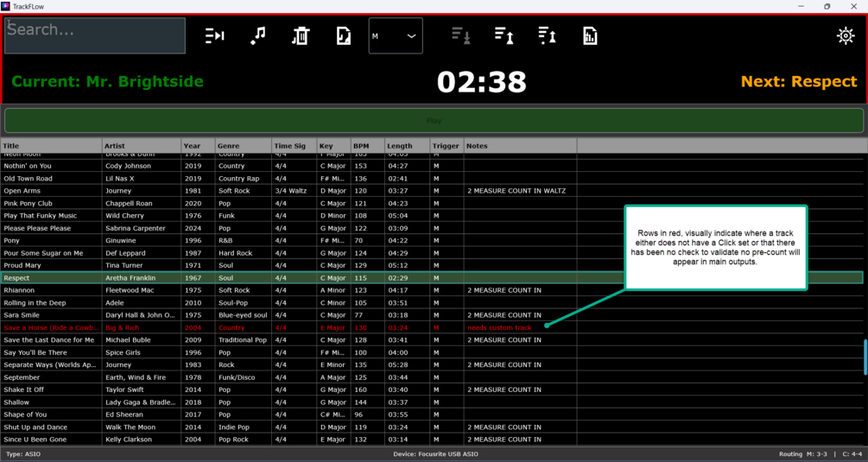
Task: Click the 'Pony' track title
Action: pos(11,241)
